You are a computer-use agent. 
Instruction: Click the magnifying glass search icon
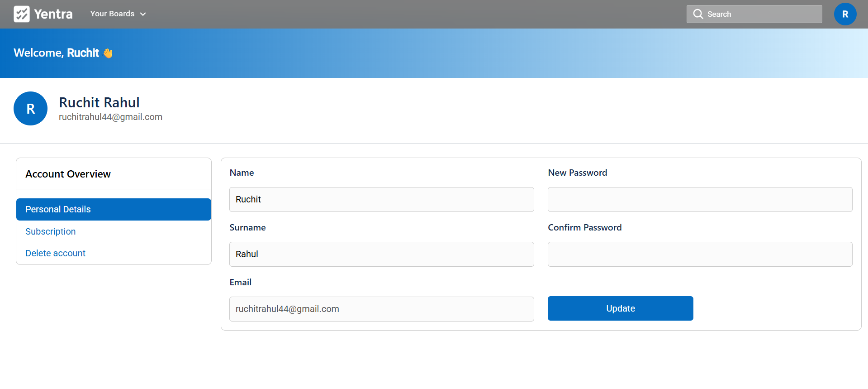[698, 14]
